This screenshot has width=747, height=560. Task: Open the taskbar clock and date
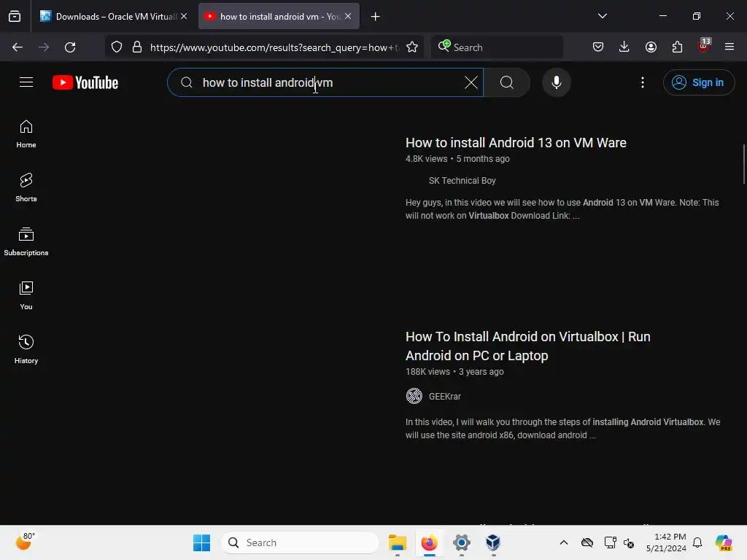(666, 542)
